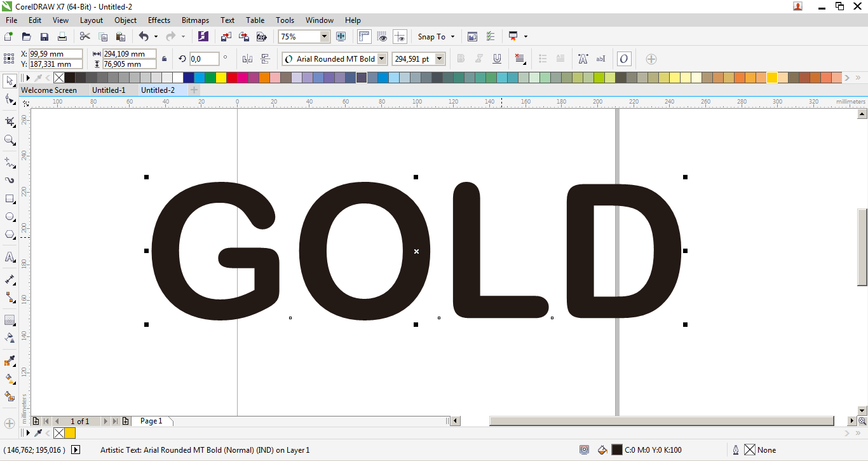The height and width of the screenshot is (461, 868).
Task: Open the Snap To dropdown
Action: tap(436, 36)
